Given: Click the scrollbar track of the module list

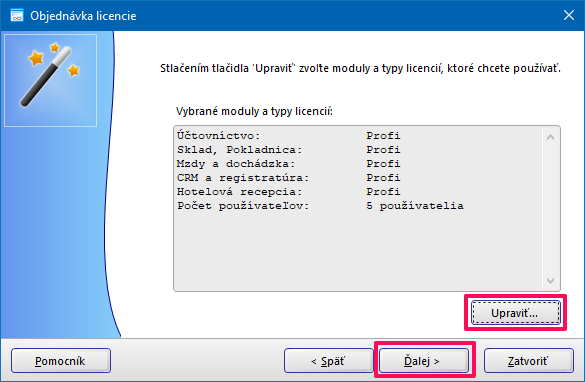Looking at the screenshot, I should point(550,209).
